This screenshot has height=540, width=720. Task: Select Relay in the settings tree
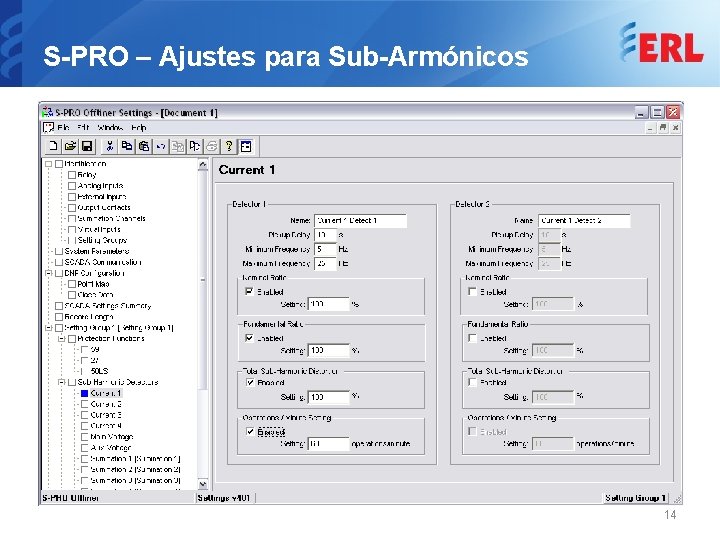point(87,174)
